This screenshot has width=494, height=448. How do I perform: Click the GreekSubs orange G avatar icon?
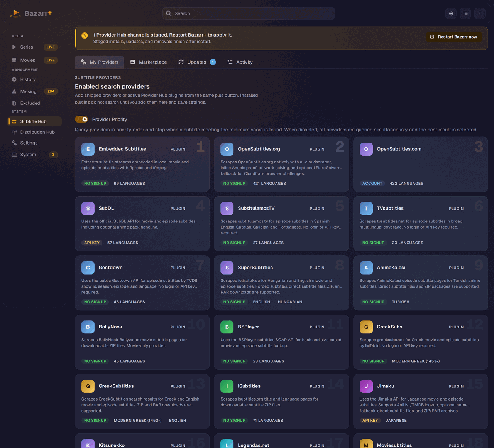click(x=366, y=327)
